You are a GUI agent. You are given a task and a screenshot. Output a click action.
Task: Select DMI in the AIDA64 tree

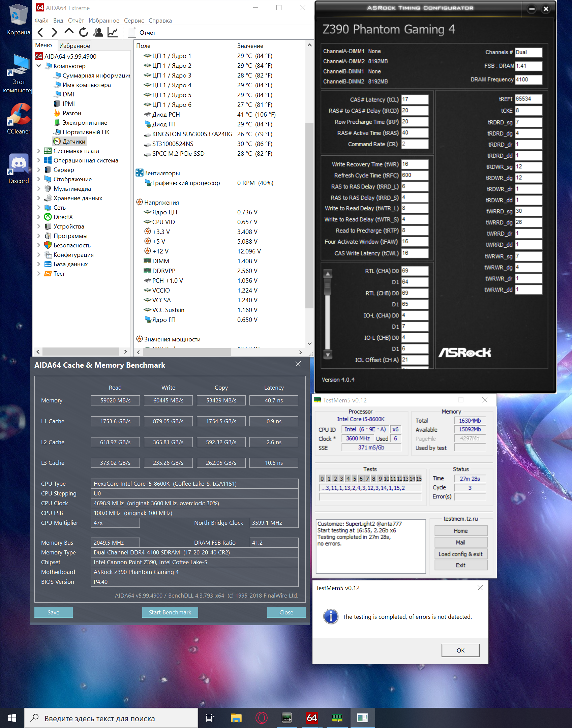tap(64, 94)
